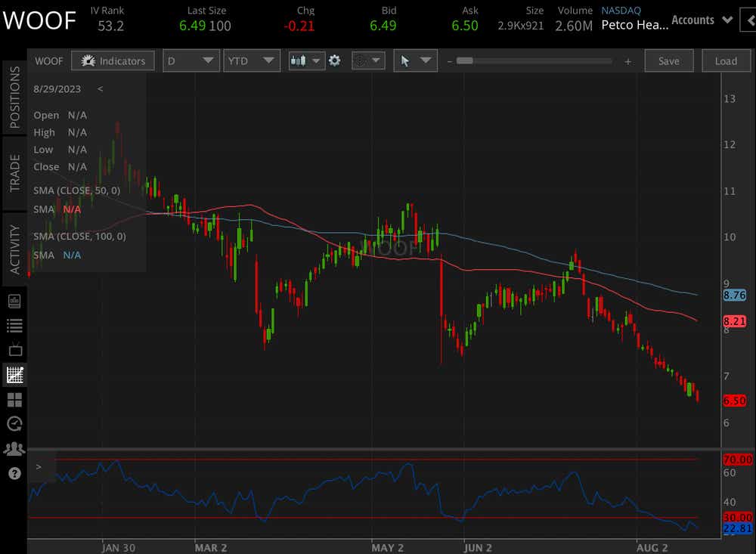Open the clock history sidebar icon
This screenshot has width=756, height=554.
(14, 424)
